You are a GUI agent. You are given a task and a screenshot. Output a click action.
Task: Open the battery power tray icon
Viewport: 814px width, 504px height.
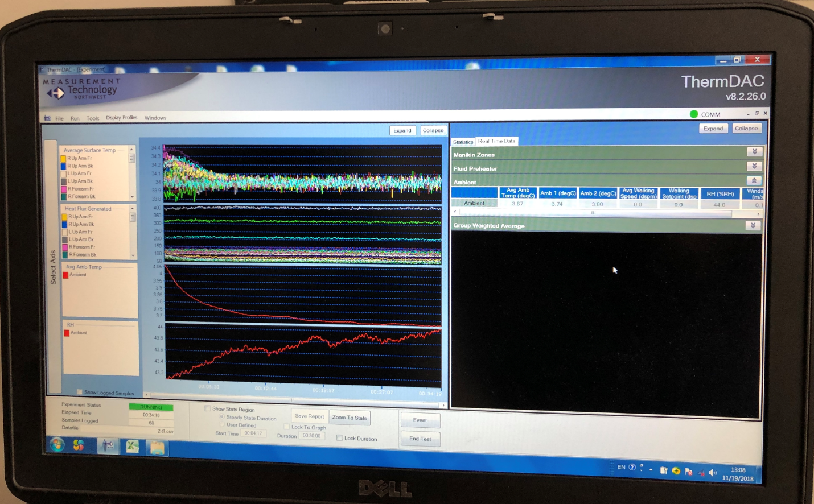pyautogui.click(x=664, y=470)
